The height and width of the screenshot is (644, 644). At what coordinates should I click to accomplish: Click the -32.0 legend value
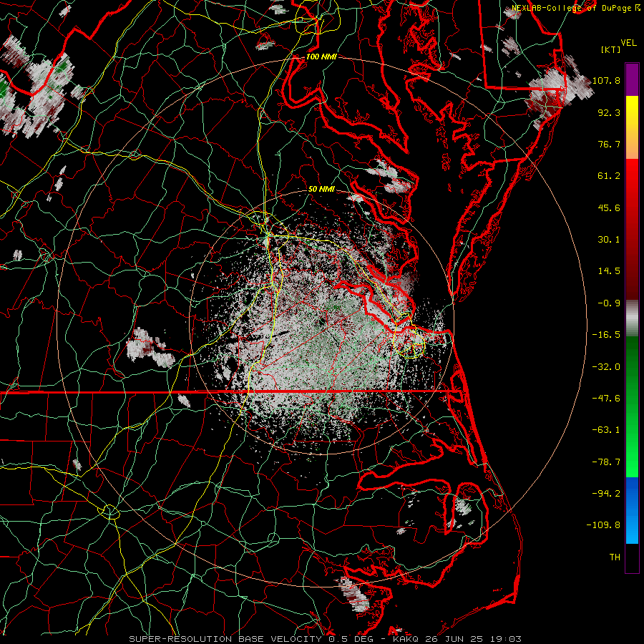coord(606,366)
